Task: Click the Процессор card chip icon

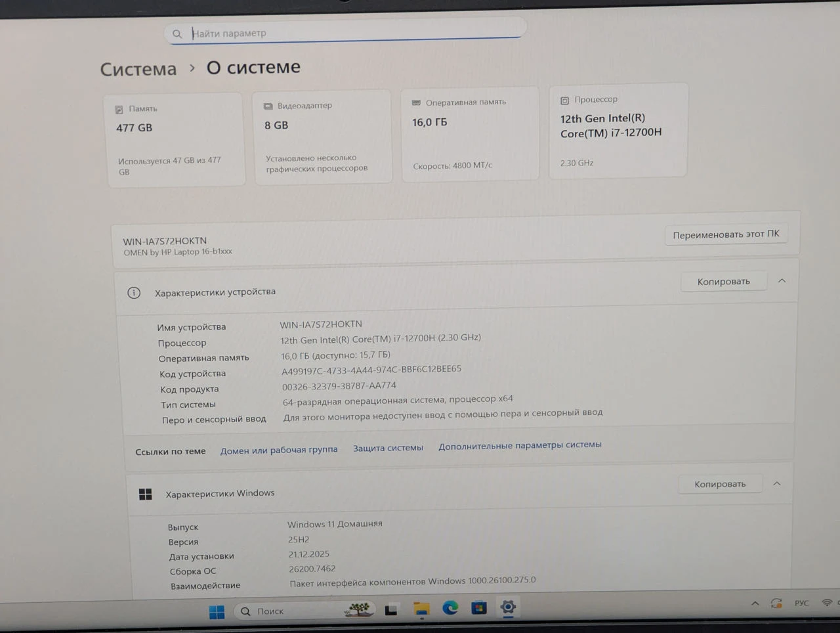Action: click(x=564, y=100)
